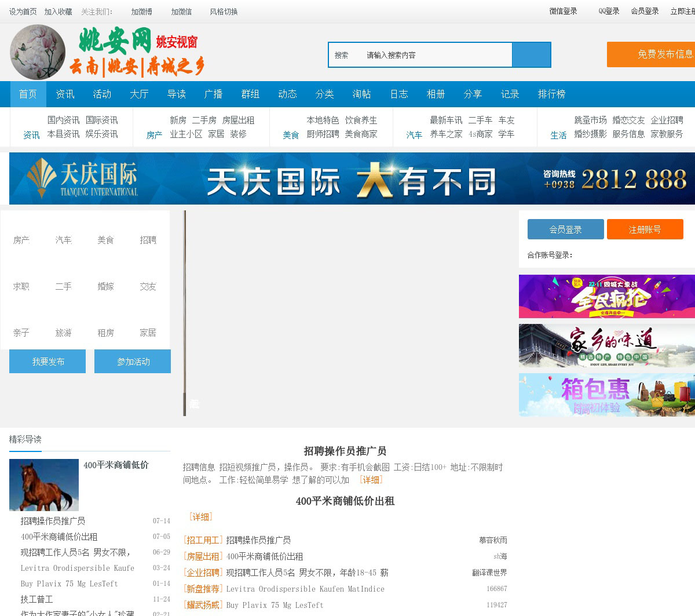The image size is (695, 616).
Task: Open the 婚嫁 category tile
Action: pyautogui.click(x=105, y=286)
